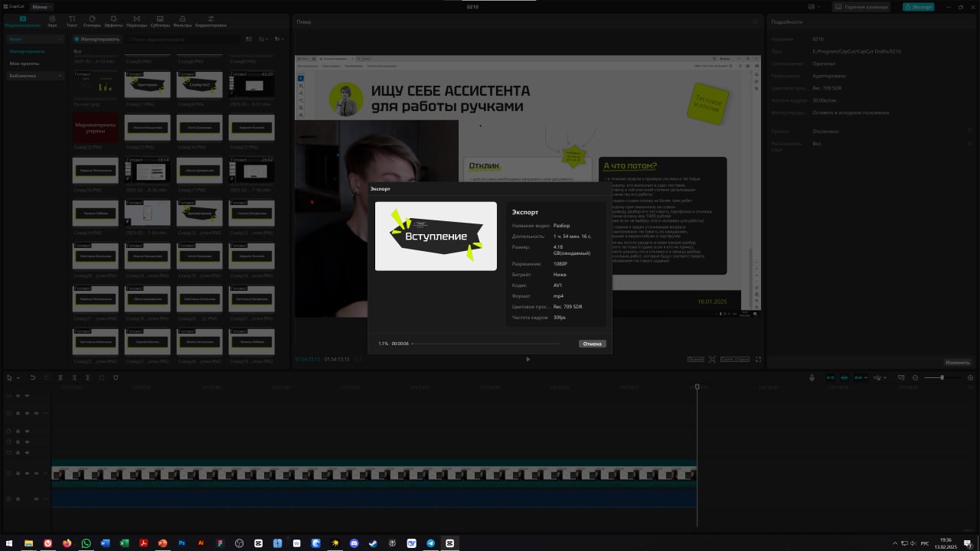Viewport: 980px width, 551px height.
Task: Click the player fullscreen icon
Action: point(758,359)
